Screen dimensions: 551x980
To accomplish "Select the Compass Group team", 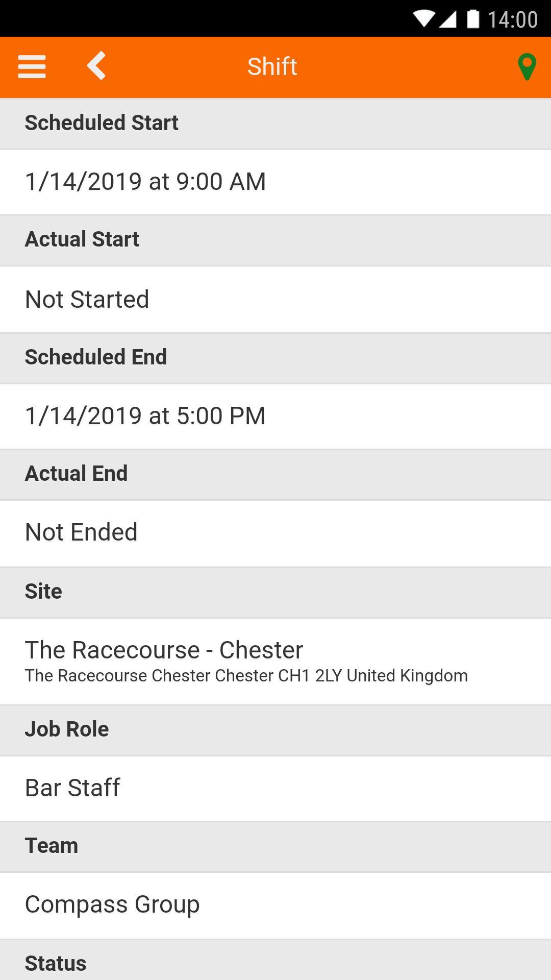I will tap(112, 904).
